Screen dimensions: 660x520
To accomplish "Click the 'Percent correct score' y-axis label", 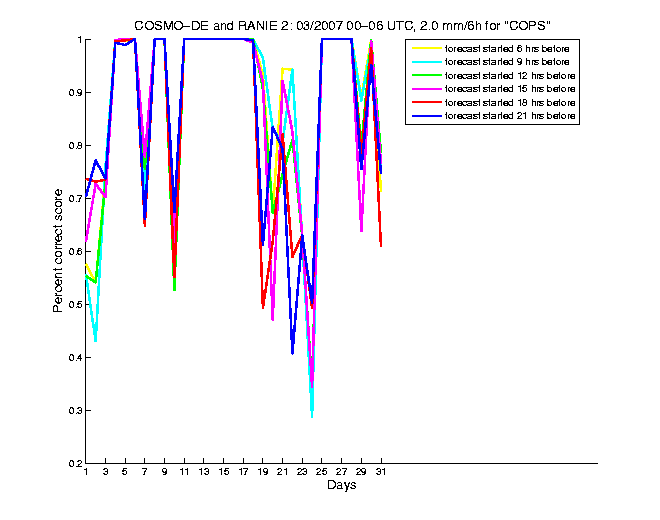I will [58, 251].
